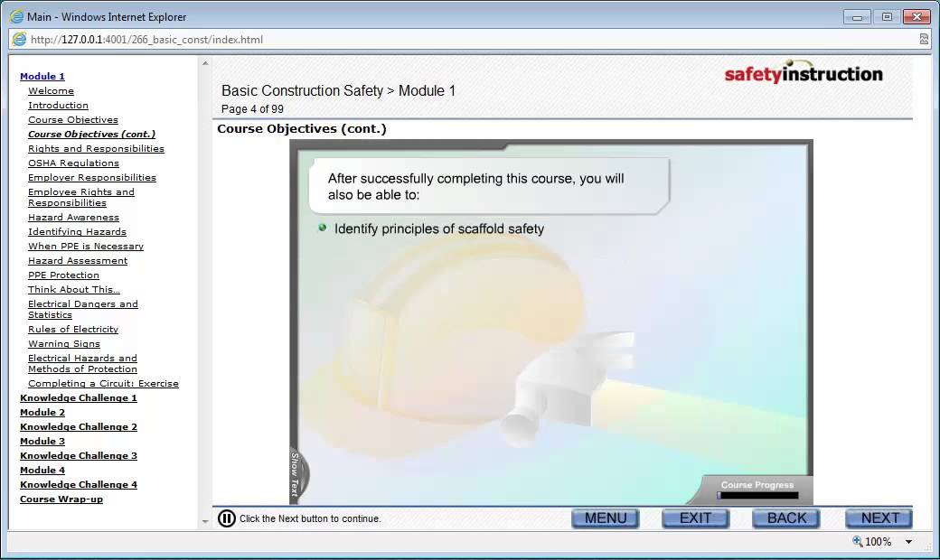The width and height of the screenshot is (940, 560).
Task: Open OSHA Regulations link
Action: click(x=74, y=163)
